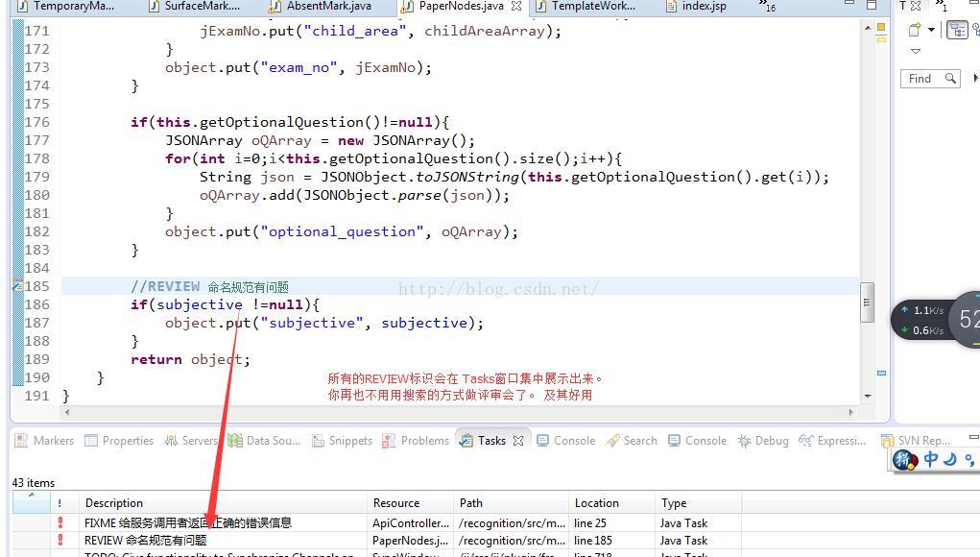Sort tasks by the priority '!' column header

63,503
